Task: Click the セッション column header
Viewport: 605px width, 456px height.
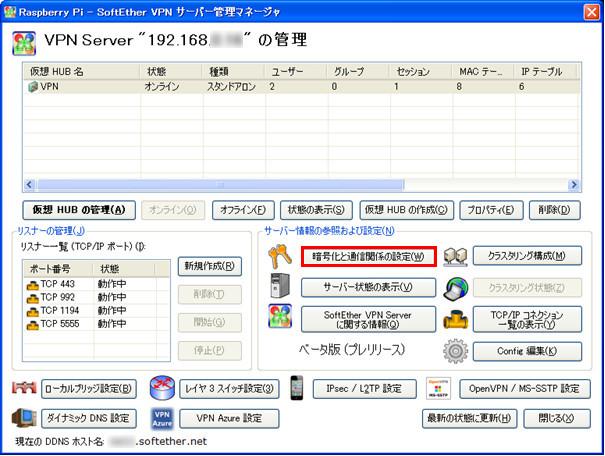Action: pos(421,72)
